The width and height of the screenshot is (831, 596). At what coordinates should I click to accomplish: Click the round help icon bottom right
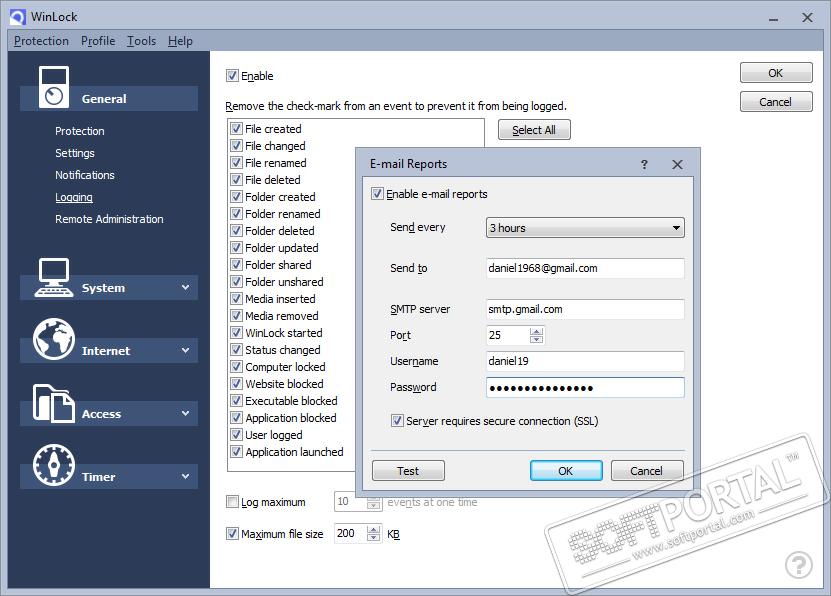799,565
